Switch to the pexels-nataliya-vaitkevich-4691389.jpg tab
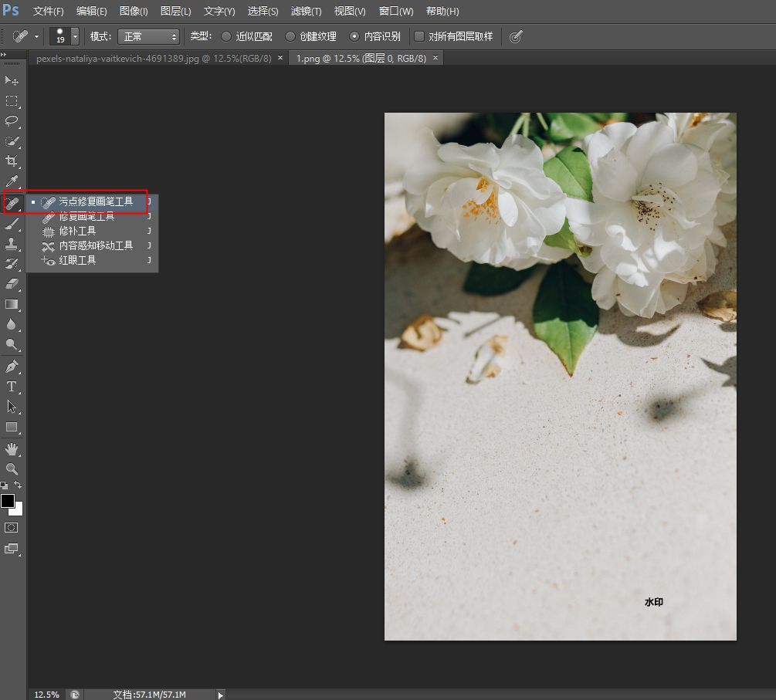 [154, 58]
